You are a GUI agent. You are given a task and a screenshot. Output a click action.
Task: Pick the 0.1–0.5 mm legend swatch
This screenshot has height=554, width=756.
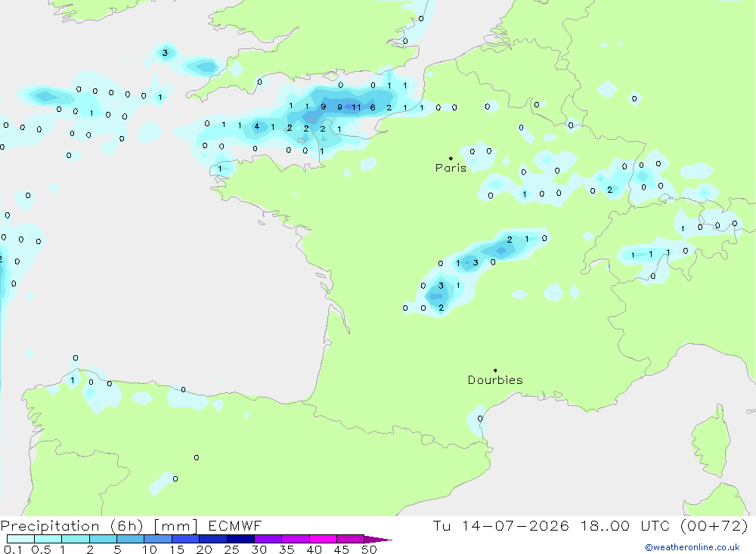tap(20, 539)
